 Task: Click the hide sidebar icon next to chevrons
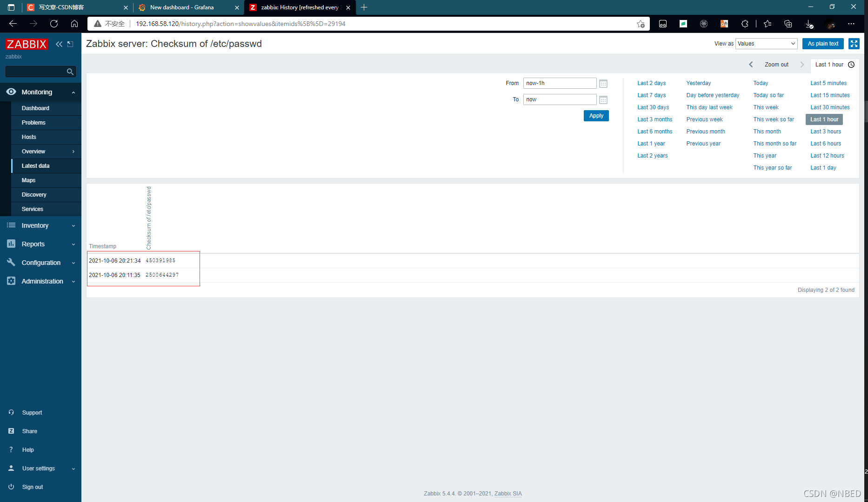70,44
